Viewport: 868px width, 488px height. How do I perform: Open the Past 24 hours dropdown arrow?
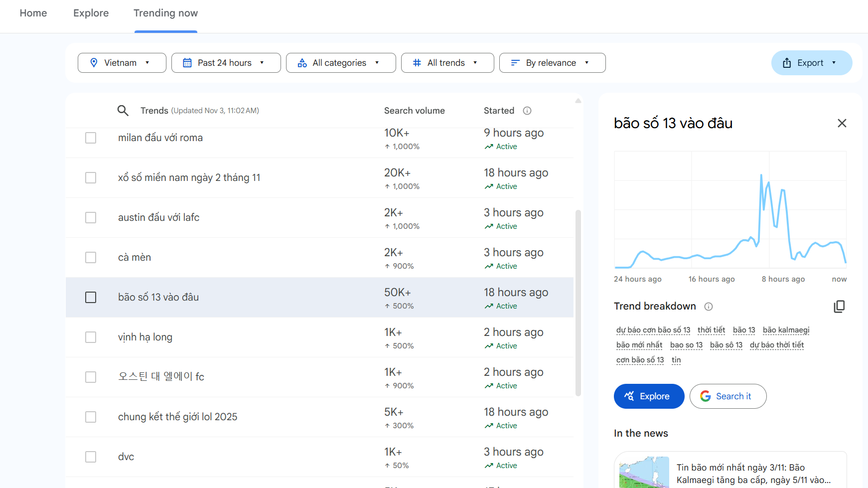coord(262,63)
